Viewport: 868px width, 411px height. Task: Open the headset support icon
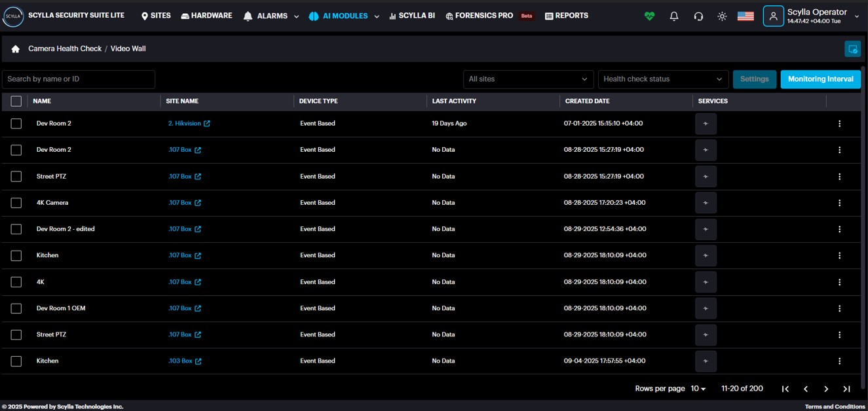point(698,16)
